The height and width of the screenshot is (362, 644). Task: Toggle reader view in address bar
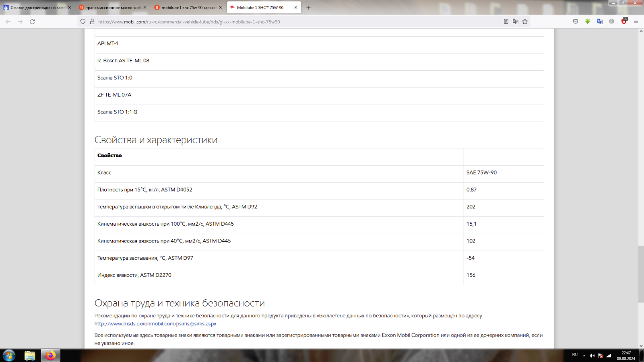coord(506,22)
